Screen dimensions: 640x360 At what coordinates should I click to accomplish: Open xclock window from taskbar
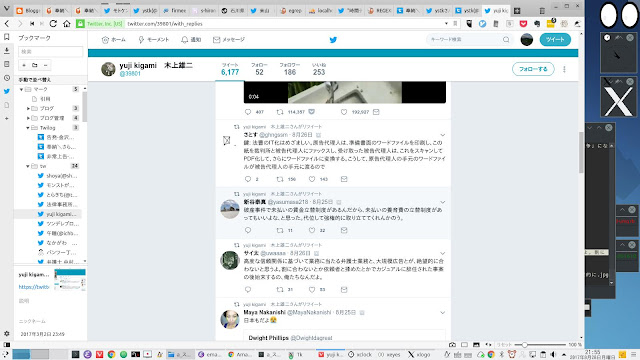click(x=360, y=354)
